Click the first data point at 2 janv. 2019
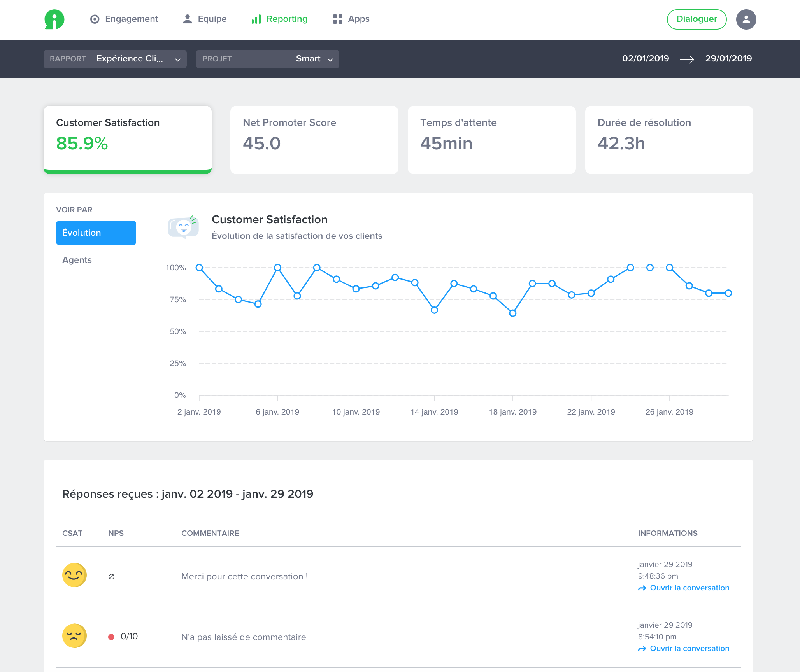 coord(199,268)
